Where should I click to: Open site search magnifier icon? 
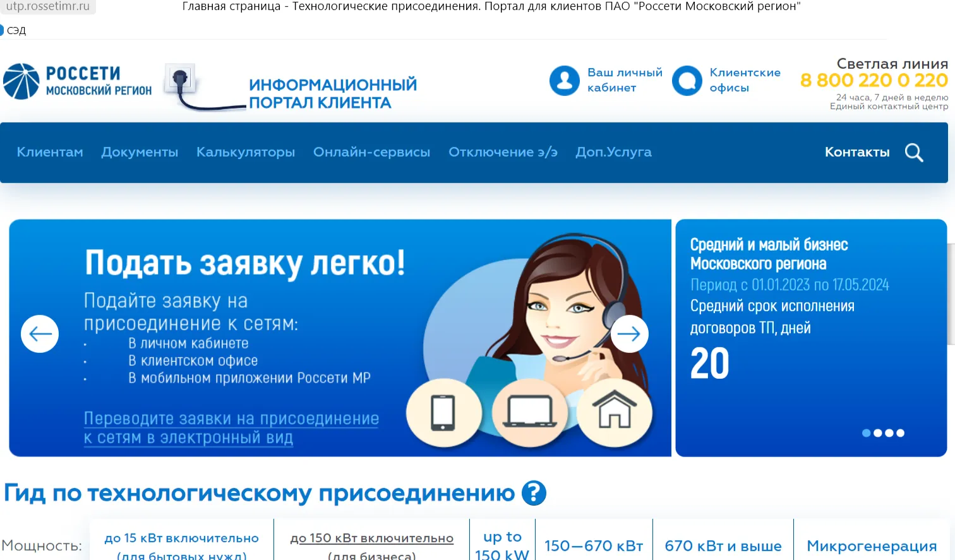914,153
